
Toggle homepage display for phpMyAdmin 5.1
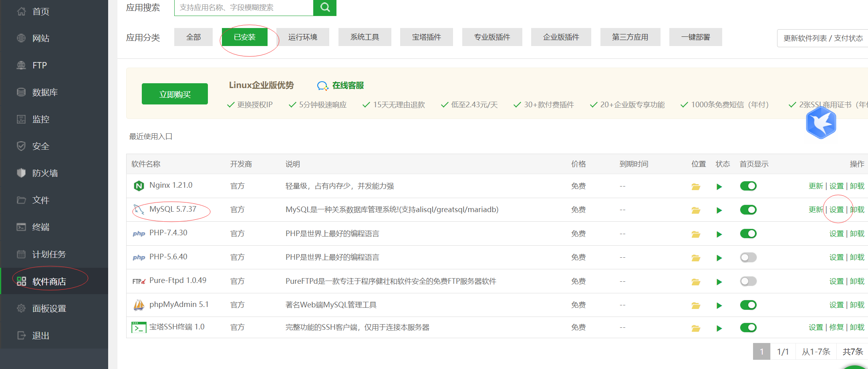(x=748, y=305)
